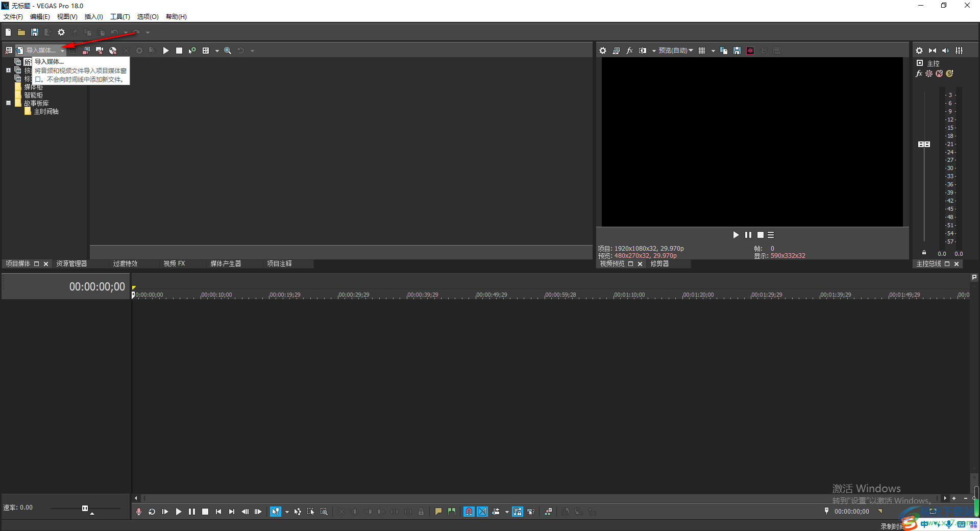
Task: Adjust the master volume fader handle
Action: pyautogui.click(x=924, y=144)
